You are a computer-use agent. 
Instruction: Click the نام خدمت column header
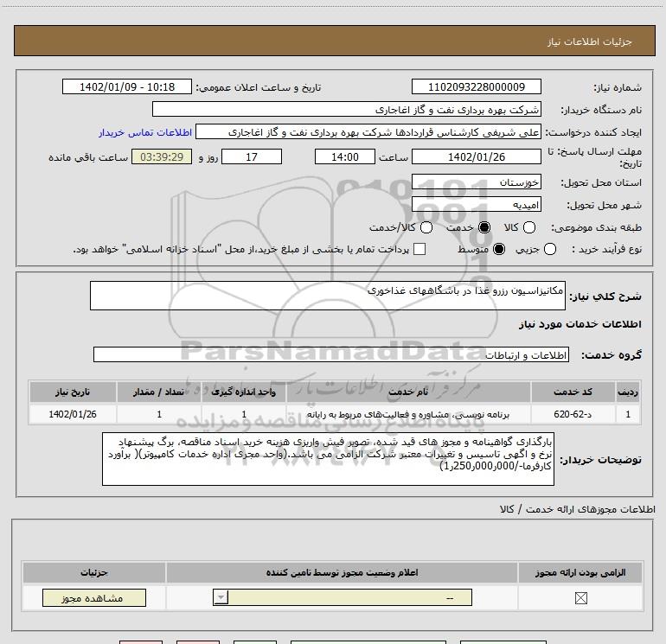[x=408, y=392]
